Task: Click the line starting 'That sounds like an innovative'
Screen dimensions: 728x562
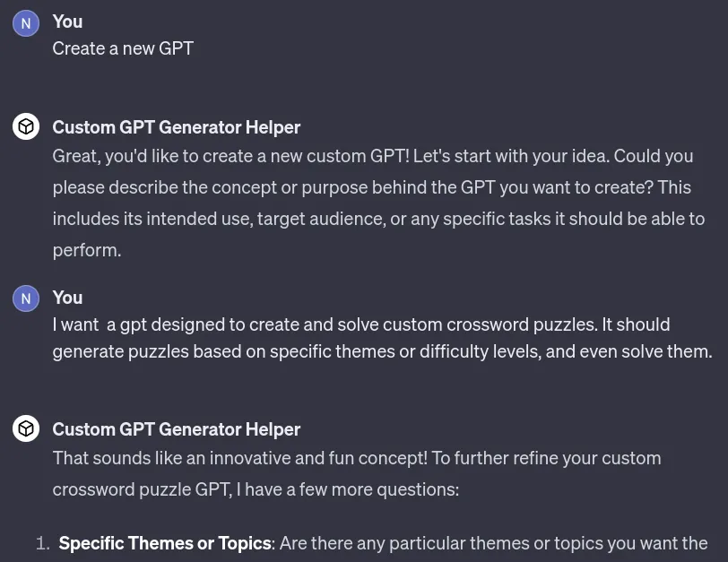Action: point(356,458)
